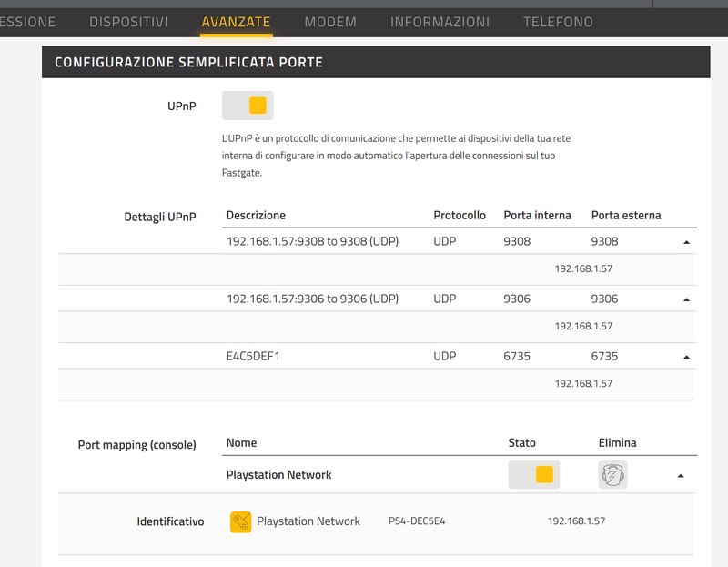
Task: Open the INFORMAZIONI tab
Action: coord(440,22)
